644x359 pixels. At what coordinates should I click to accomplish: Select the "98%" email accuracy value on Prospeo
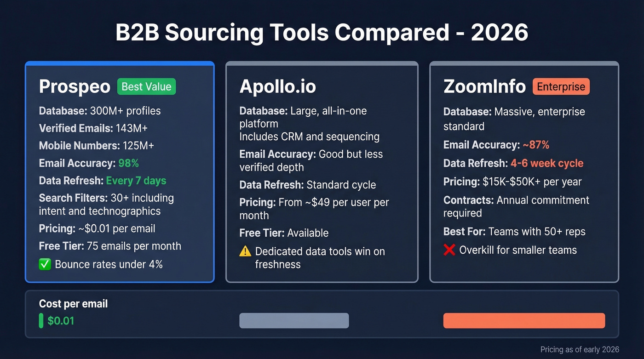[x=130, y=163]
